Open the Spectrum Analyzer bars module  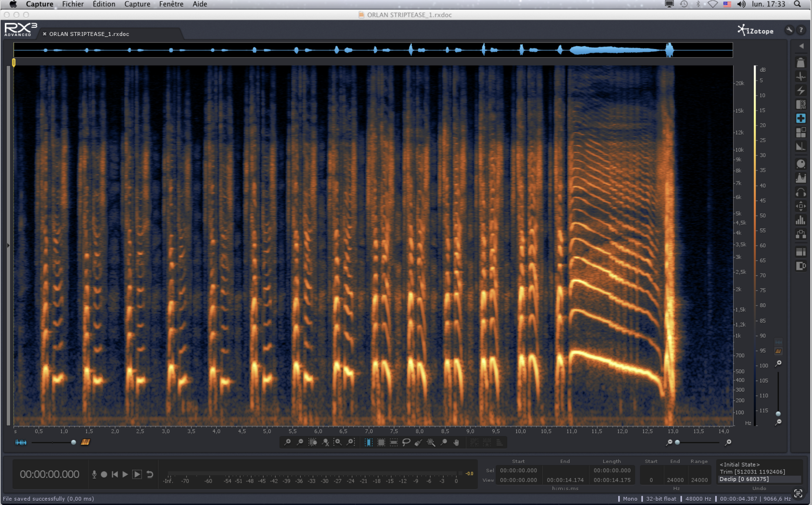tap(801, 220)
